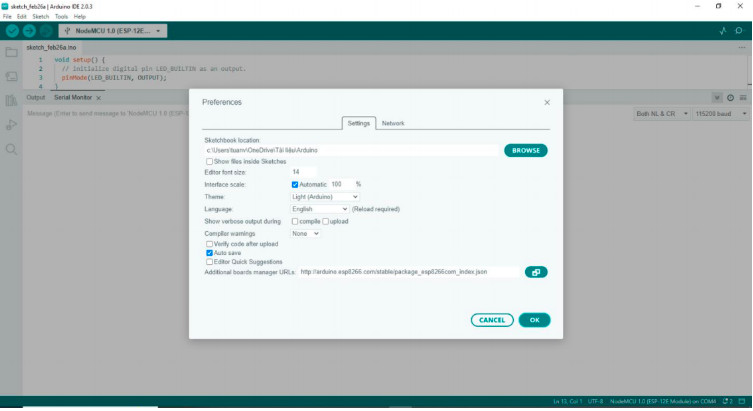753x411 pixels.
Task: Open 115200 baud rate dropdown
Action: click(720, 114)
